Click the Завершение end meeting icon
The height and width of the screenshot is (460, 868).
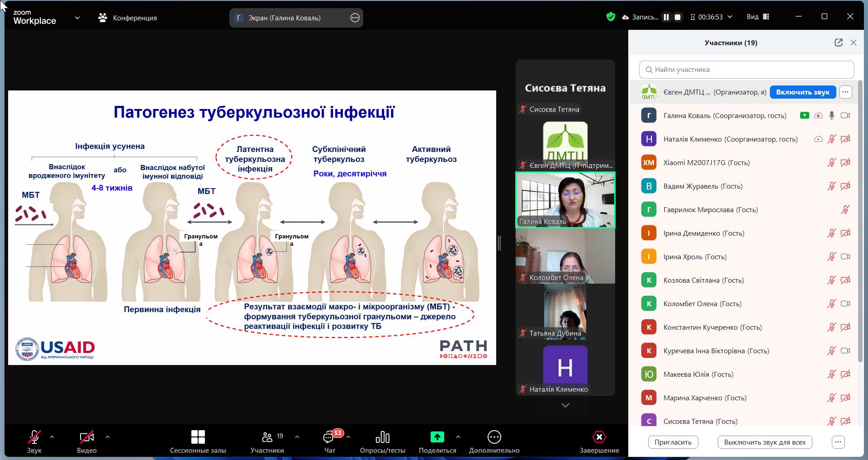599,437
